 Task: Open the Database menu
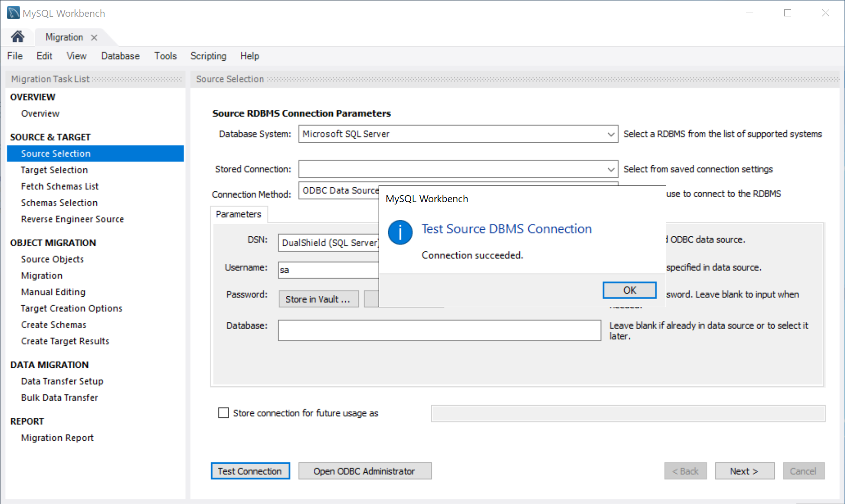click(x=120, y=56)
